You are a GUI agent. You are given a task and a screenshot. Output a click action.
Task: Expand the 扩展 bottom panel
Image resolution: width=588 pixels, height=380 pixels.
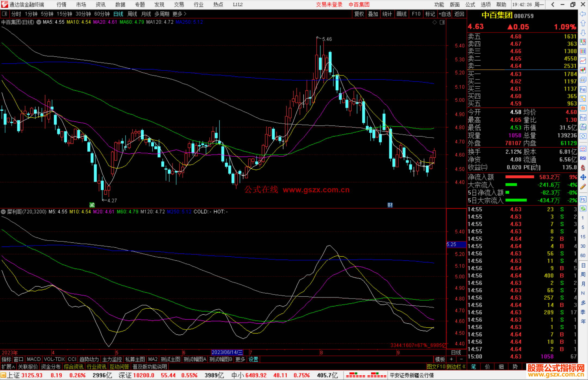[x=8, y=367]
